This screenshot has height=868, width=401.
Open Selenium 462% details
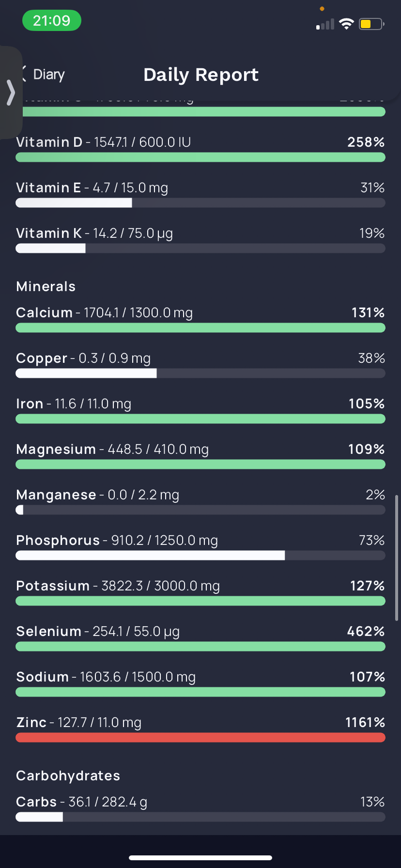200,638
